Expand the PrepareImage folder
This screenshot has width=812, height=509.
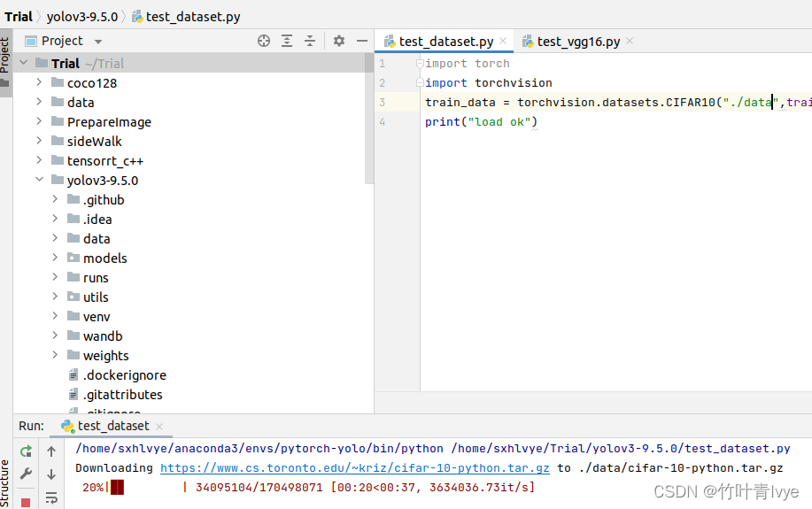pos(39,121)
